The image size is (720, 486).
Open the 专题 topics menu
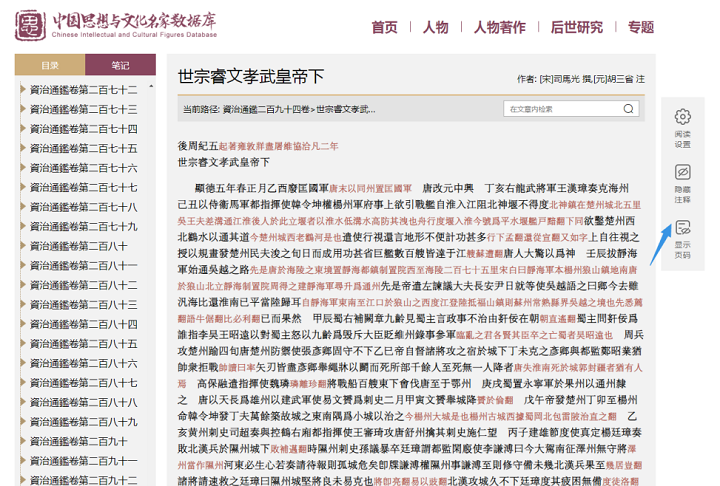(641, 27)
